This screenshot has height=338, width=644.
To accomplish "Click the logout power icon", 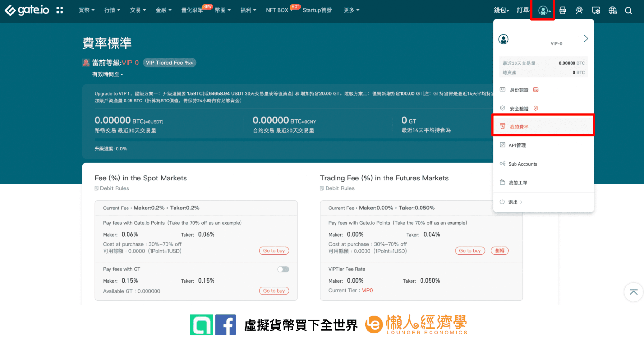I will click(502, 202).
